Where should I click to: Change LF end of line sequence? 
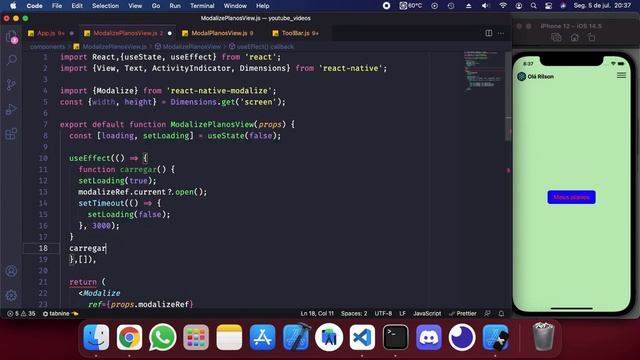(402, 313)
